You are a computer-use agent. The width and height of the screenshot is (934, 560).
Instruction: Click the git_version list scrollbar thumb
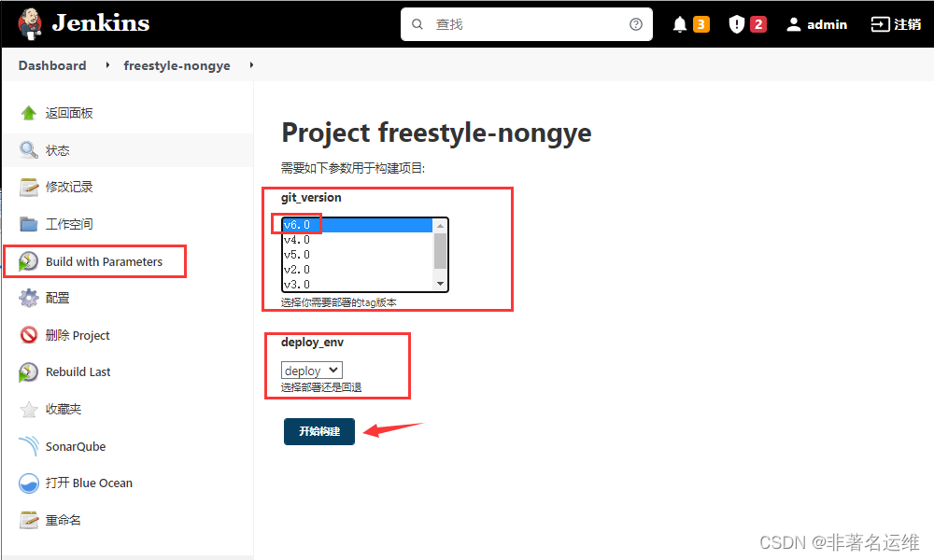pyautogui.click(x=440, y=251)
